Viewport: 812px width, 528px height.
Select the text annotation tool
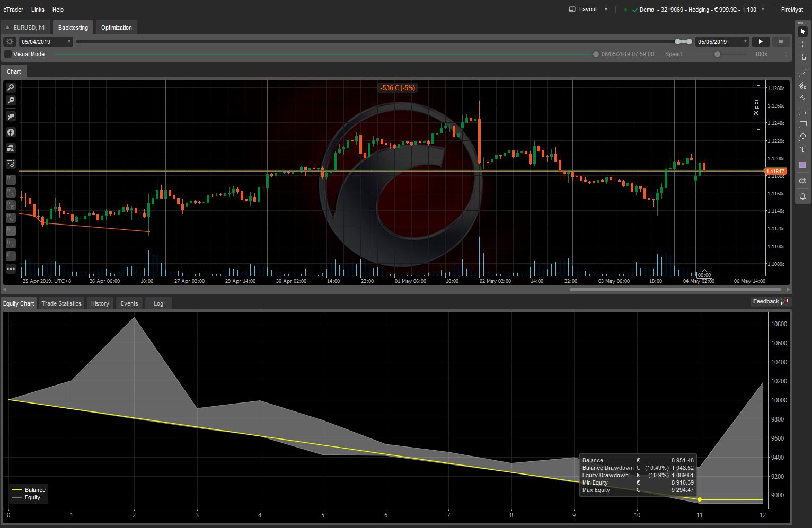pos(802,149)
